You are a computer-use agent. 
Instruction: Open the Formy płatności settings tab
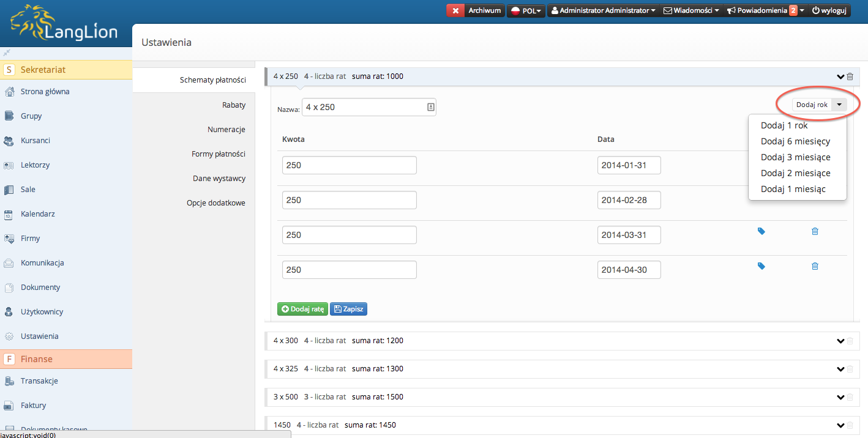click(218, 154)
